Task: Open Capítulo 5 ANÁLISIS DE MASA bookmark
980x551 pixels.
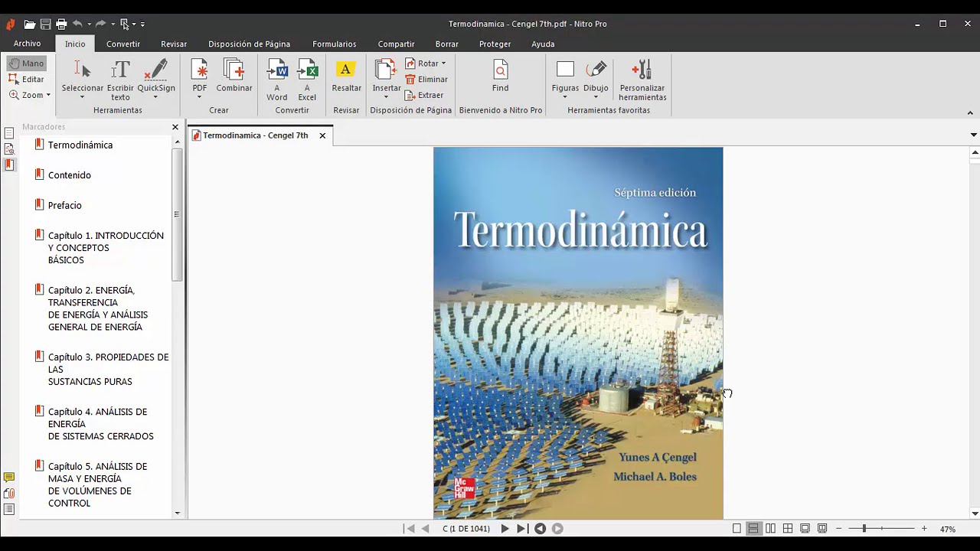Action: pyautogui.click(x=97, y=484)
